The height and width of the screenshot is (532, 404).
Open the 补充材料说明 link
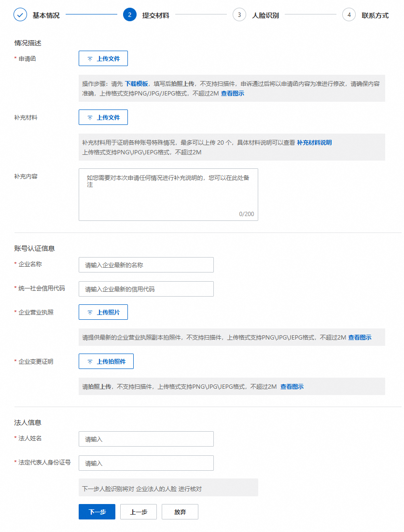pos(314,142)
